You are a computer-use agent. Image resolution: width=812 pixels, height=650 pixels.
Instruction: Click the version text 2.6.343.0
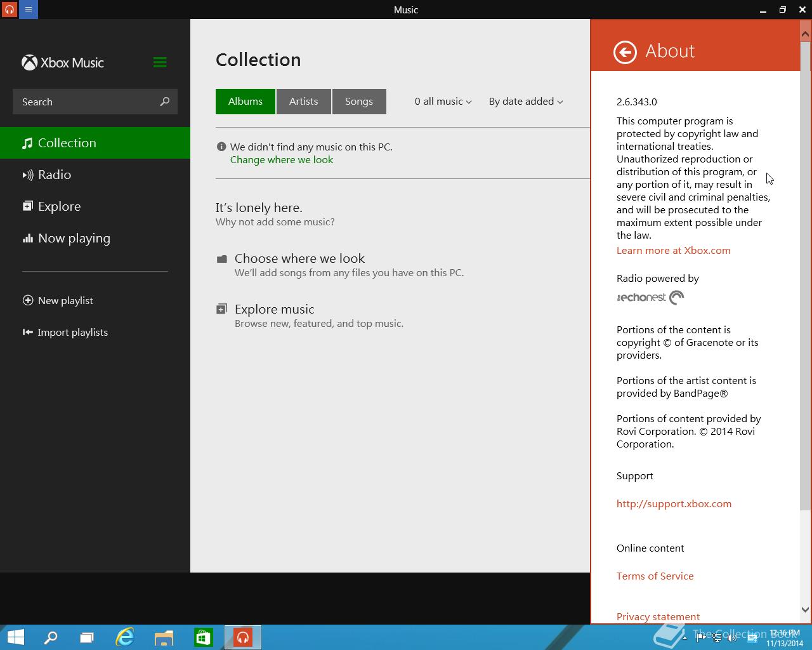(636, 102)
